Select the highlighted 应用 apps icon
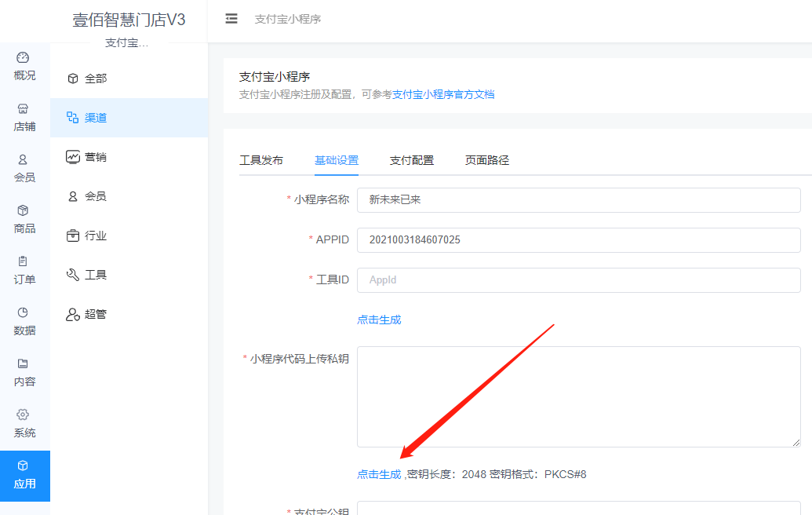 coord(23,466)
